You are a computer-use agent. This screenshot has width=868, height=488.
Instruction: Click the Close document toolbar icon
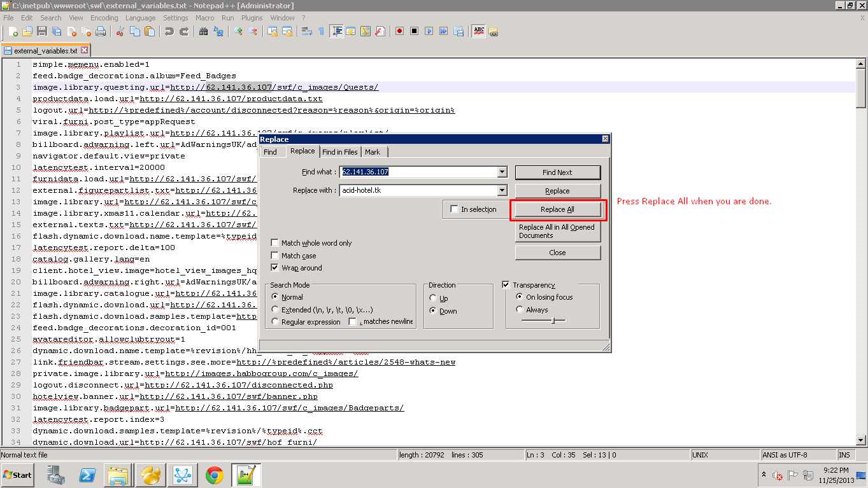(71, 31)
